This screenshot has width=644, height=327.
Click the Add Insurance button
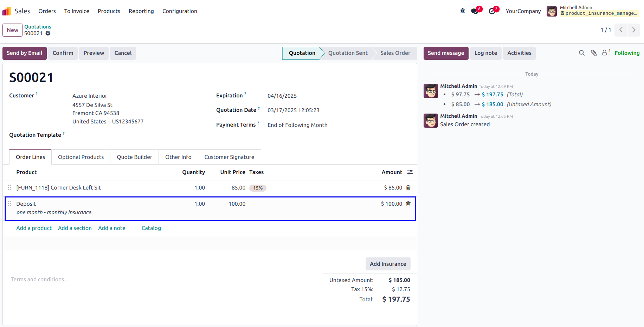(x=388, y=264)
